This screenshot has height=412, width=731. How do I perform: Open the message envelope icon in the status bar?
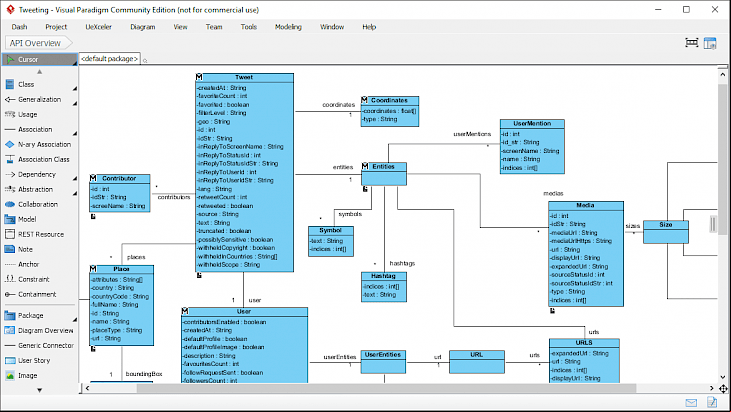[691, 403]
